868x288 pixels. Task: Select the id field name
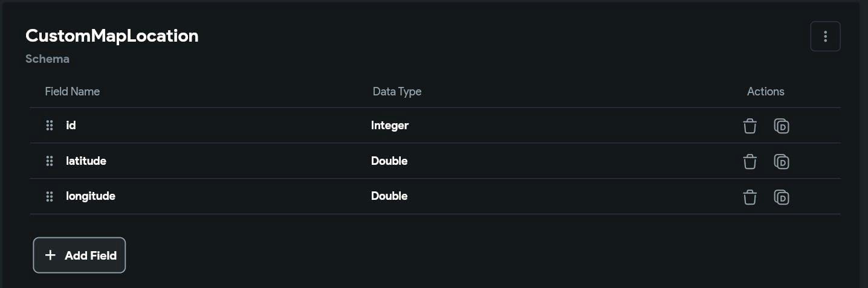(71, 126)
